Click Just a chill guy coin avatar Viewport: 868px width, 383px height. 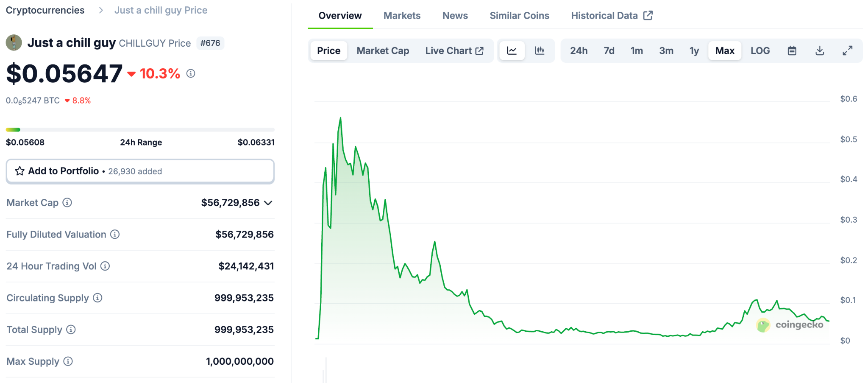coord(14,43)
